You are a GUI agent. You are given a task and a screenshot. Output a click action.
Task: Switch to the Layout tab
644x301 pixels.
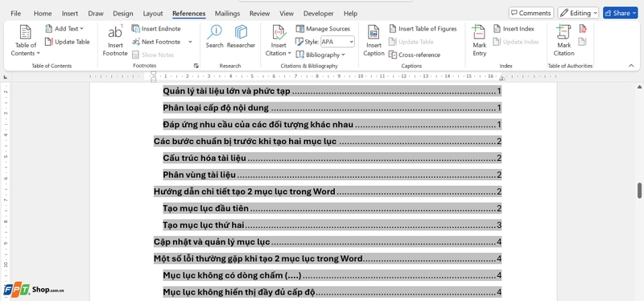click(x=153, y=14)
